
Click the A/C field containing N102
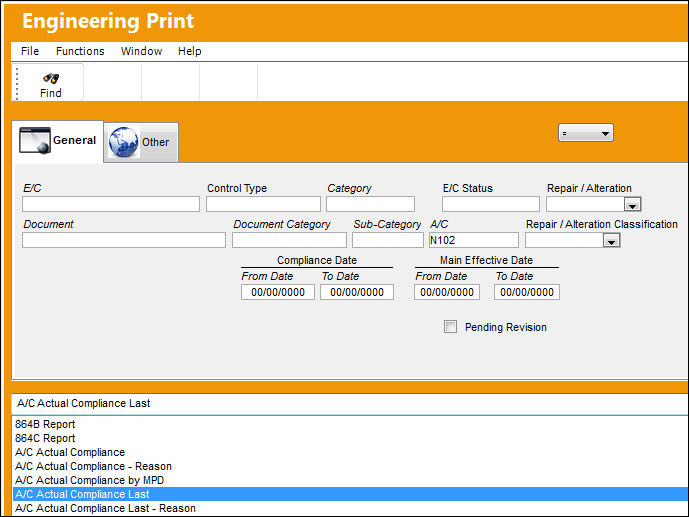click(x=474, y=240)
